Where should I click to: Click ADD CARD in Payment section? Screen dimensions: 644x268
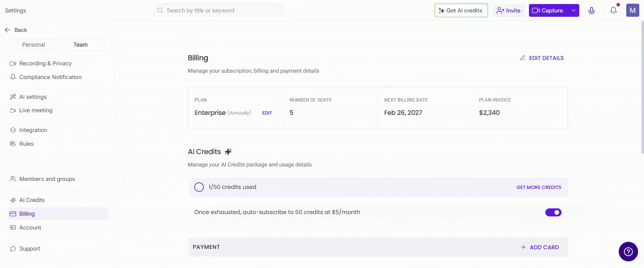click(x=540, y=247)
